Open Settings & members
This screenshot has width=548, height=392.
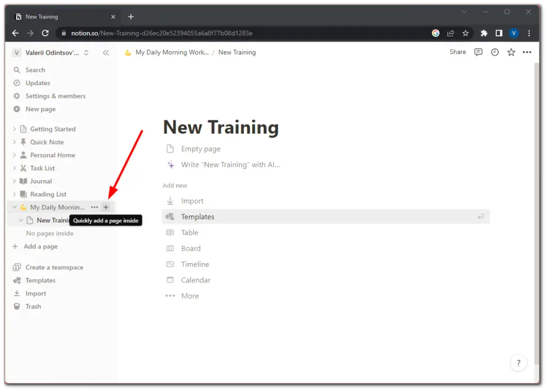click(x=55, y=96)
